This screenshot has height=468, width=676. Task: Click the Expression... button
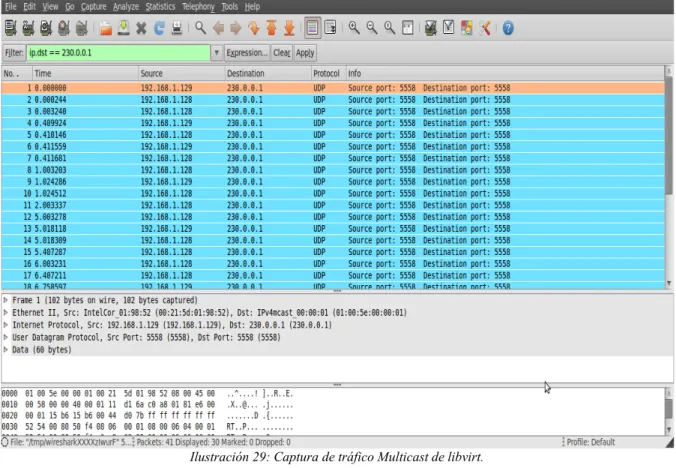[x=247, y=53]
